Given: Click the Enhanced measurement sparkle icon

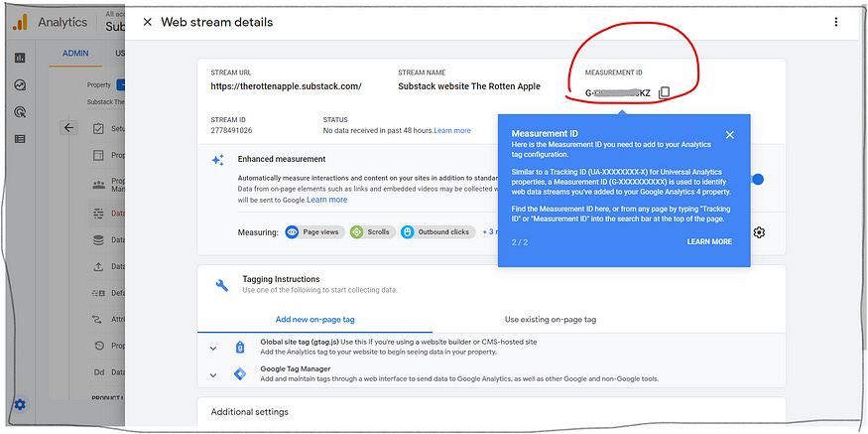Looking at the screenshot, I should tap(218, 160).
